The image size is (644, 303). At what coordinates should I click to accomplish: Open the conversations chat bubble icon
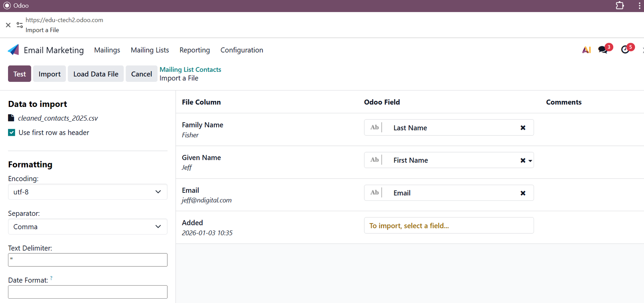(x=603, y=50)
